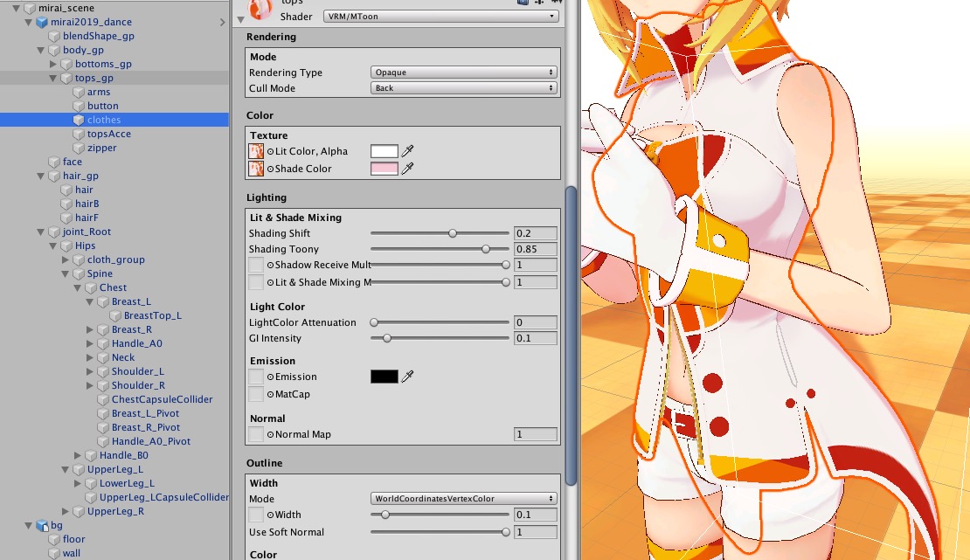Click cube icon next to face
This screenshot has height=560, width=970.
point(54,162)
